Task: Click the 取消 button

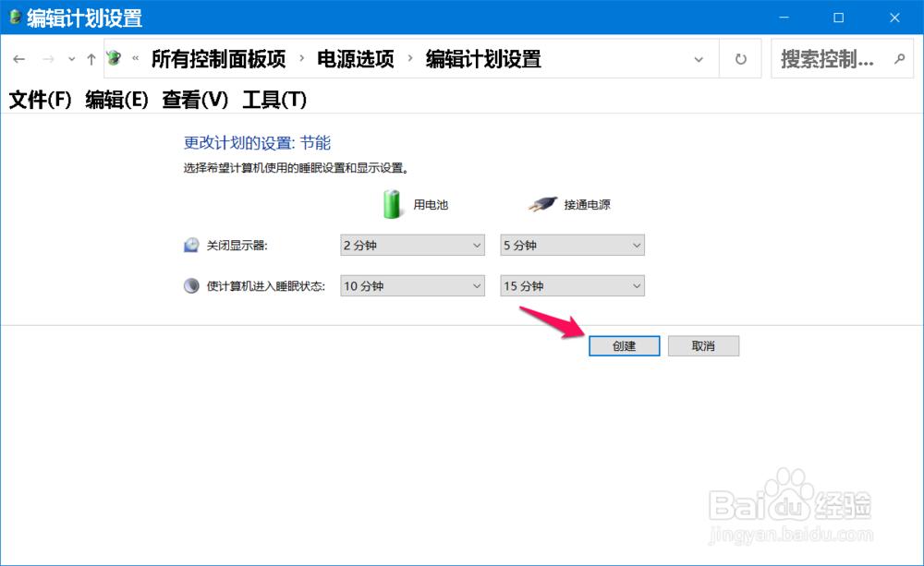Action: click(703, 345)
